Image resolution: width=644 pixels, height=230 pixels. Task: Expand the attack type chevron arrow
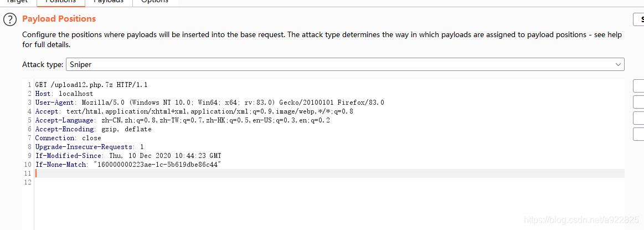coord(618,64)
